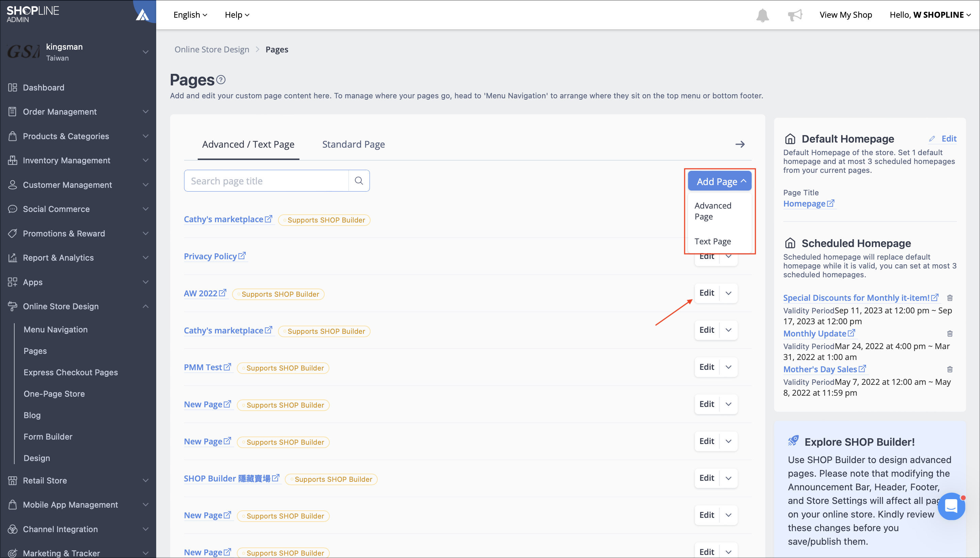This screenshot has height=558, width=980.
Task: Click the arrow icon beside Standard Page tab
Action: tap(740, 144)
